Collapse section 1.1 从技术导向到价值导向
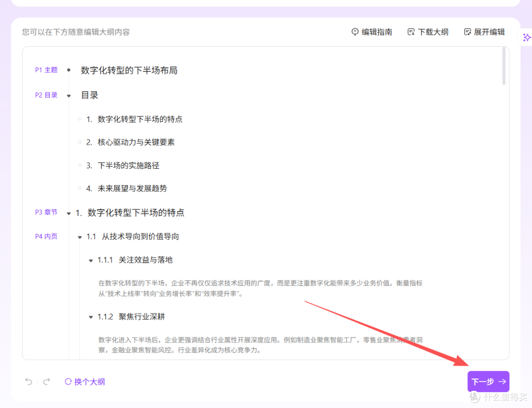Screen dimensions: 532x408 pyautogui.click(x=80, y=237)
